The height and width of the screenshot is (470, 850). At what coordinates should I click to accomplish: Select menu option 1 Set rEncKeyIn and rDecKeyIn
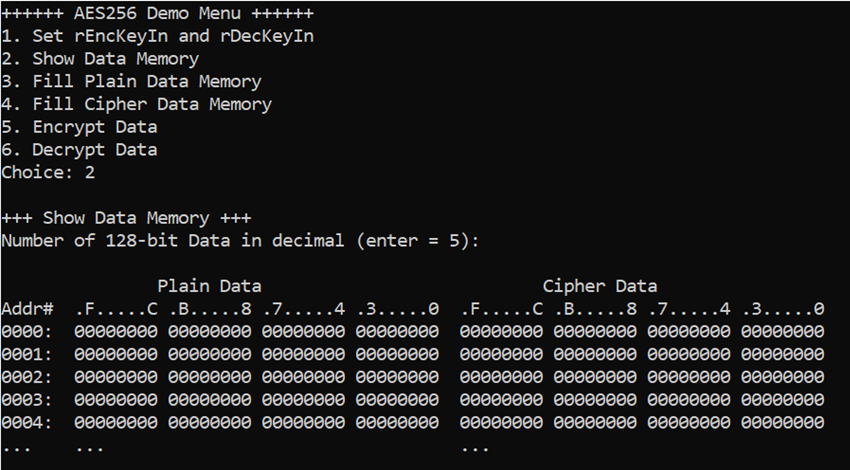pos(157,36)
